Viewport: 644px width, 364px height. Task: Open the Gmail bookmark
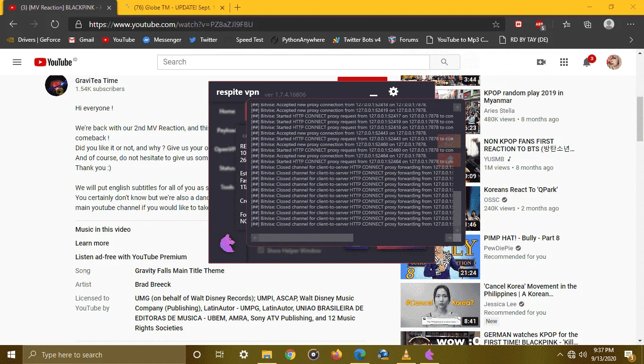point(81,40)
